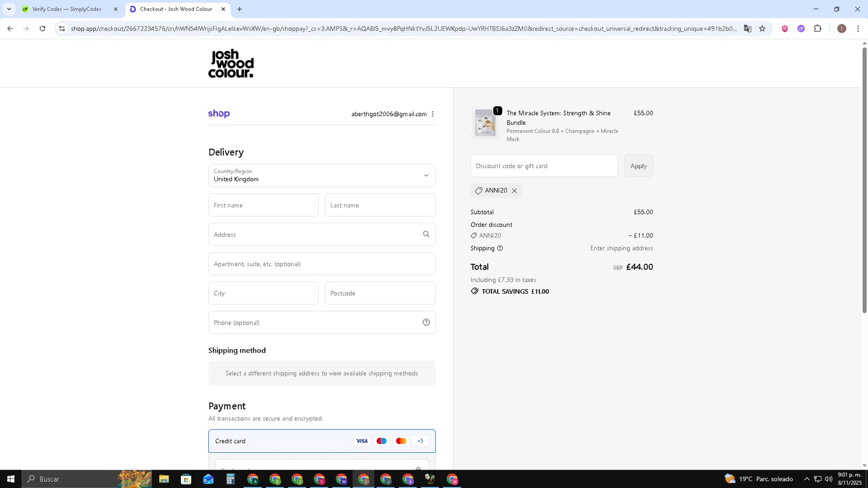Reload the checkout page
868x488 pixels.
[x=42, y=28]
